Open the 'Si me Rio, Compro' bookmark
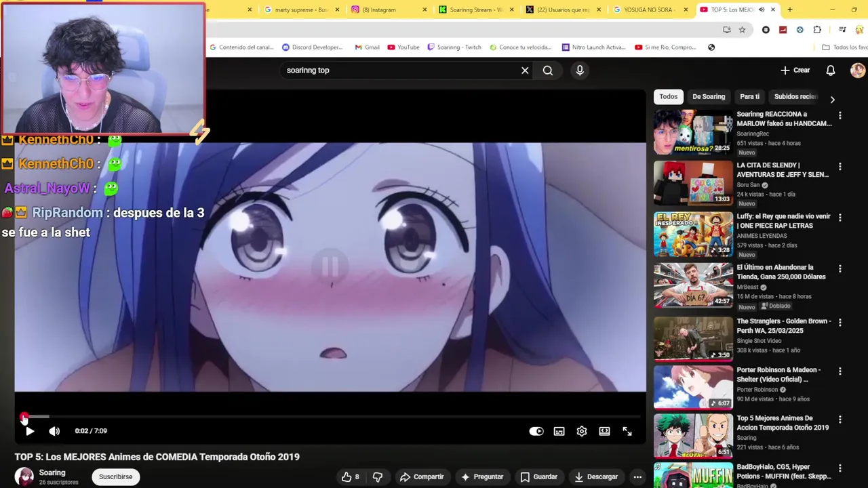This screenshot has width=868, height=488. (x=666, y=47)
